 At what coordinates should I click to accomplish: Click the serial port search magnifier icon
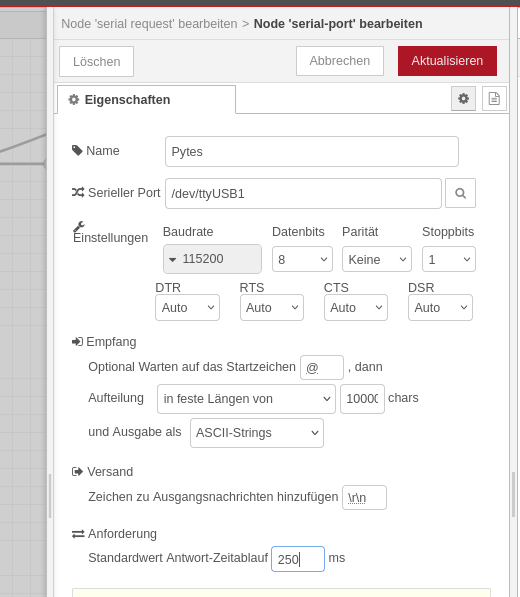pyautogui.click(x=460, y=193)
